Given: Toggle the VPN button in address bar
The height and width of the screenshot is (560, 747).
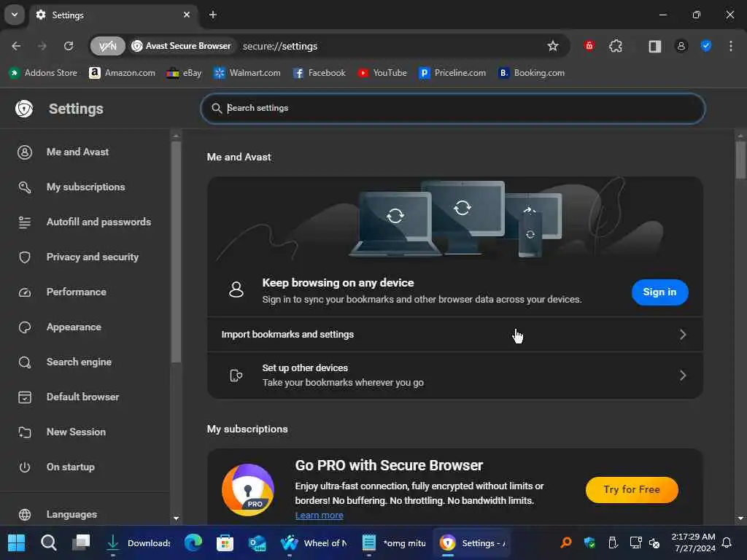Looking at the screenshot, I should tap(108, 46).
